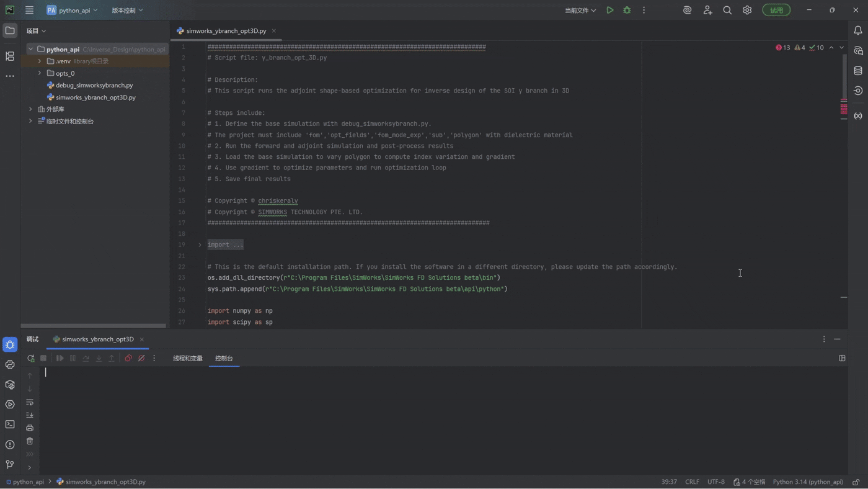The image size is (868, 489).
Task: Open the 版本控制 menu
Action: [x=127, y=11]
